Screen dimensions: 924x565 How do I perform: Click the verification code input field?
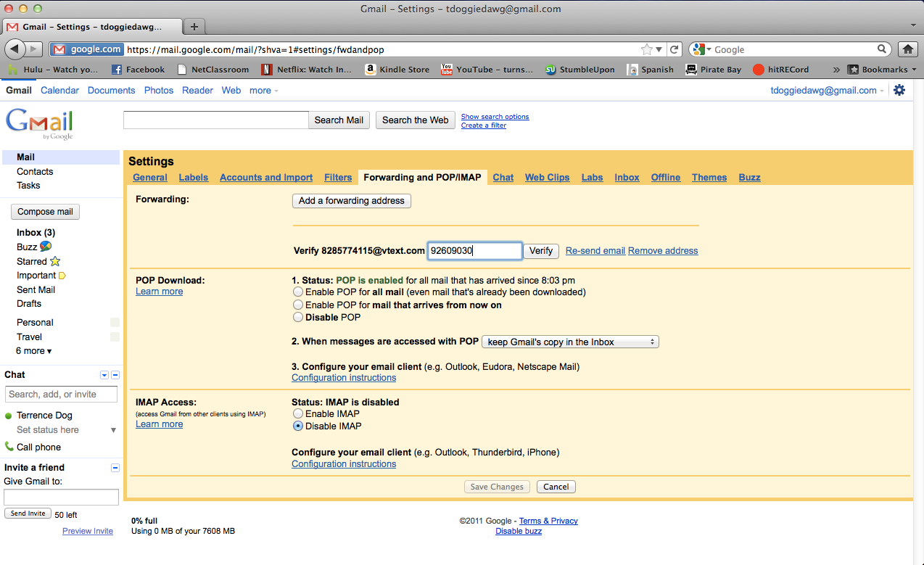click(x=474, y=250)
